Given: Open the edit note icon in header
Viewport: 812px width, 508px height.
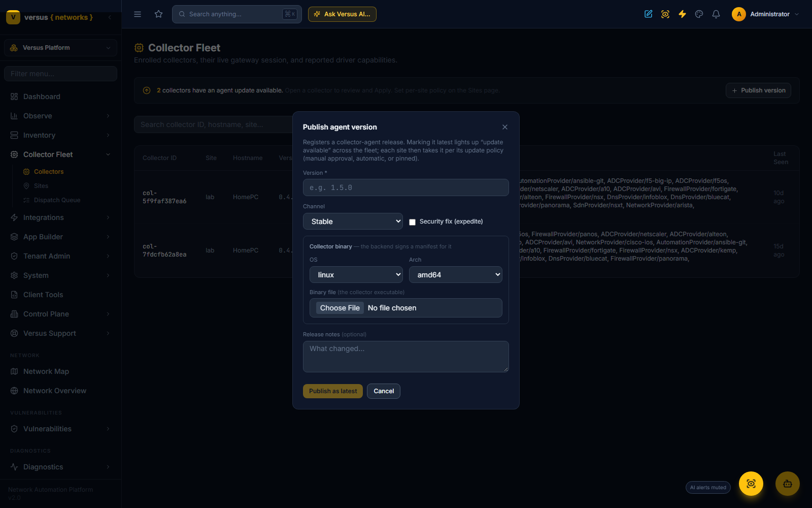Looking at the screenshot, I should click(649, 14).
